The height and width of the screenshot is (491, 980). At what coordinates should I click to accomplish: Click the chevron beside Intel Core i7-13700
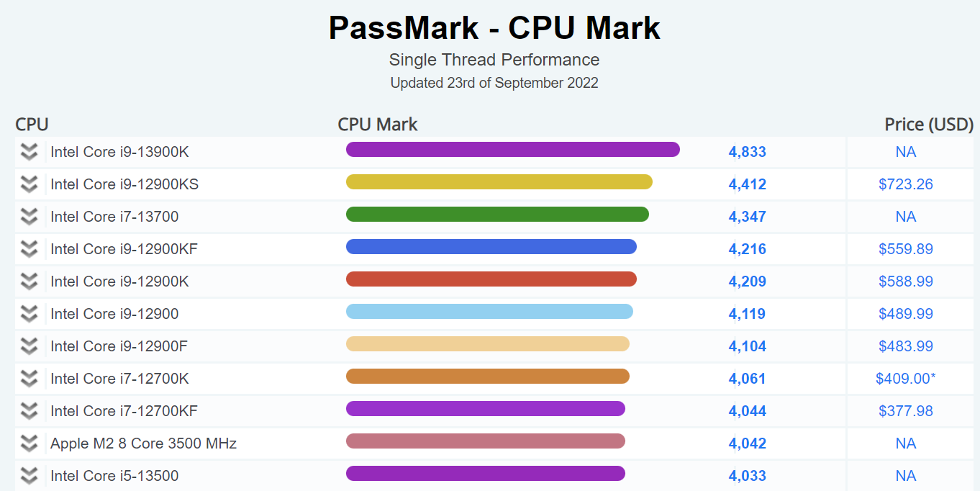(29, 217)
